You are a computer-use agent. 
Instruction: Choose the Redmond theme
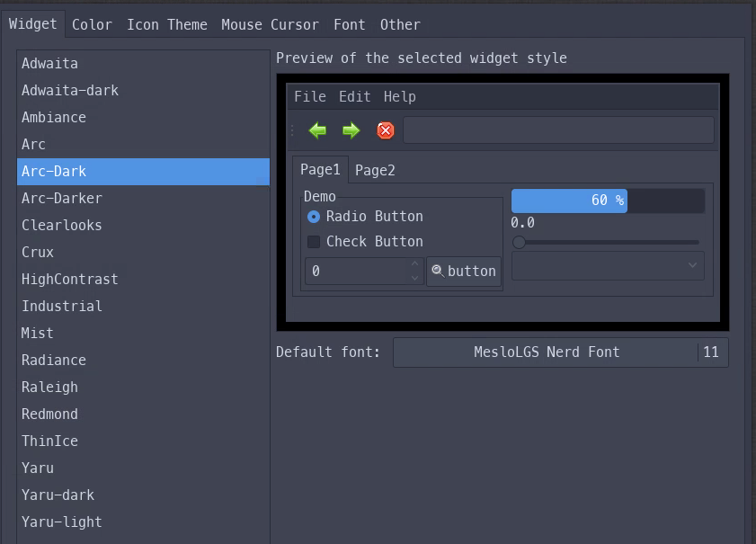[143, 415]
